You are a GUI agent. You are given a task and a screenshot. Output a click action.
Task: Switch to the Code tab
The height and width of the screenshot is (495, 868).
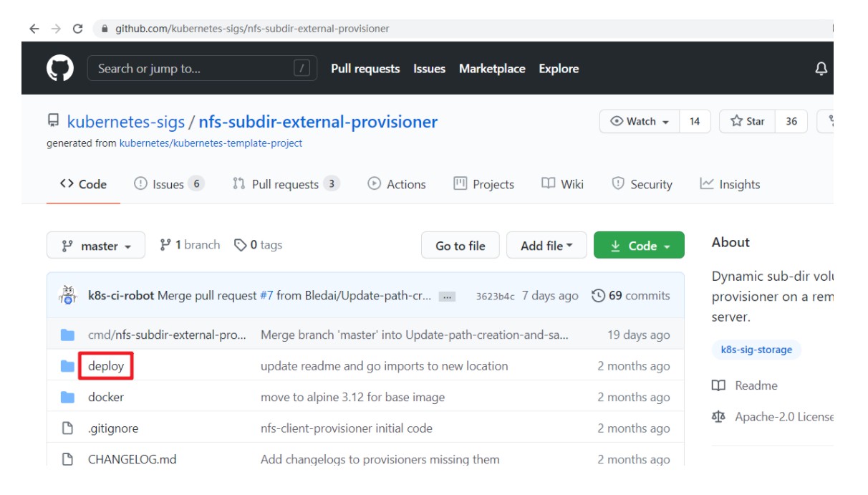pyautogui.click(x=83, y=184)
